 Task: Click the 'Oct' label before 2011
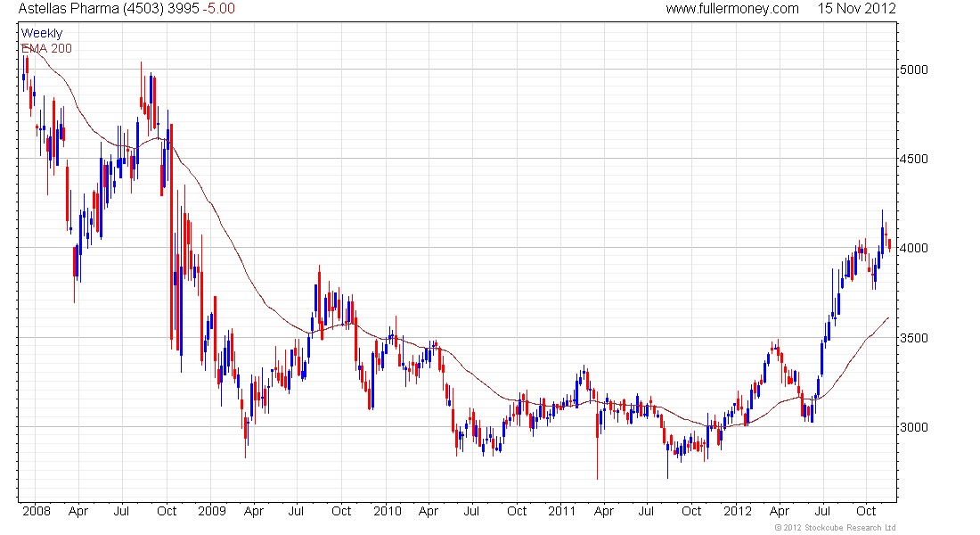(517, 511)
